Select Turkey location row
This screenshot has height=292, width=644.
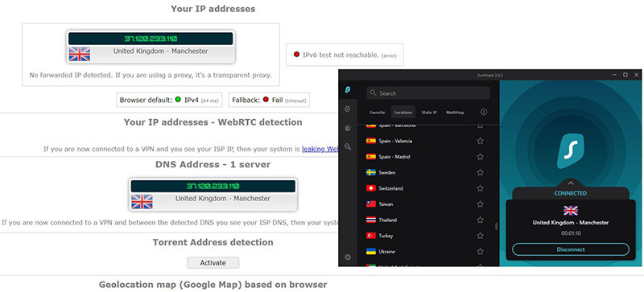click(426, 236)
